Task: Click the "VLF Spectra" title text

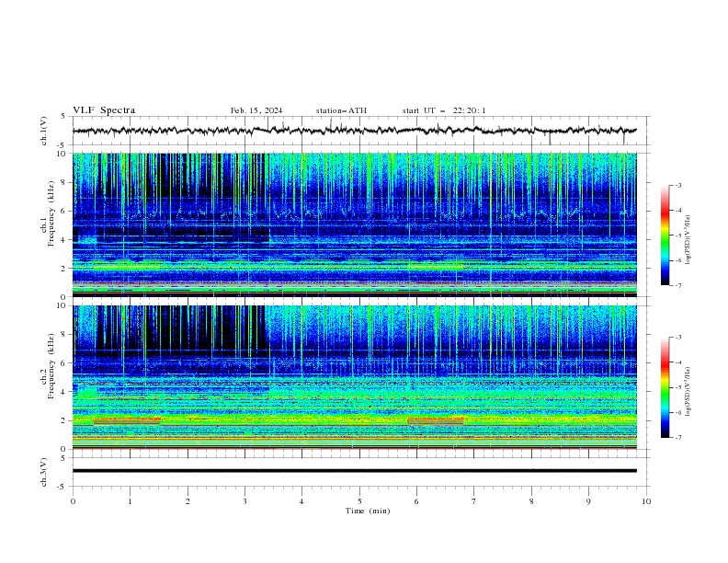Action: 104,110
